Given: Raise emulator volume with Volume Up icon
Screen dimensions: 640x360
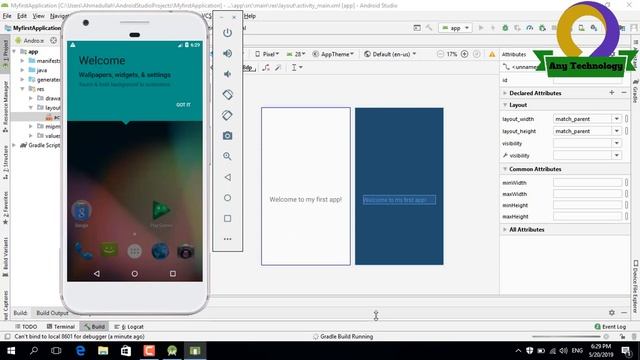Looking at the screenshot, I should tap(227, 53).
